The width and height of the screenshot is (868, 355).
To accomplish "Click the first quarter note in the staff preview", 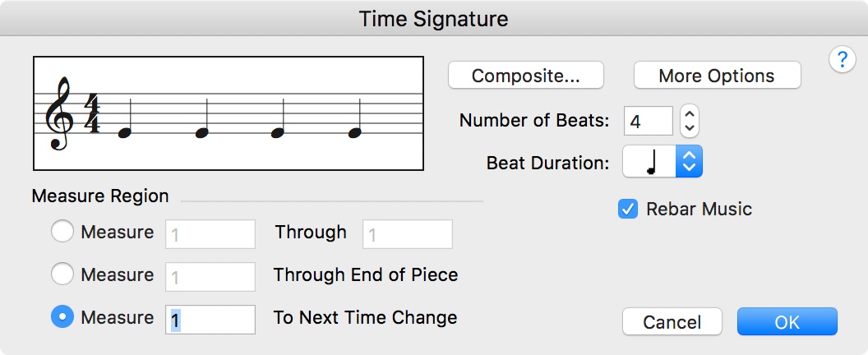I will tap(125, 132).
